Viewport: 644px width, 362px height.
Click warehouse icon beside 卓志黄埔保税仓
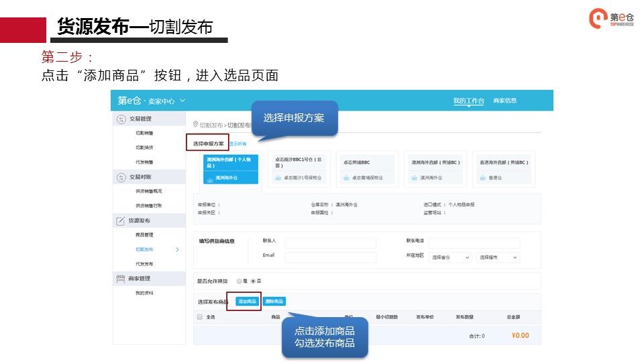tap(346, 178)
